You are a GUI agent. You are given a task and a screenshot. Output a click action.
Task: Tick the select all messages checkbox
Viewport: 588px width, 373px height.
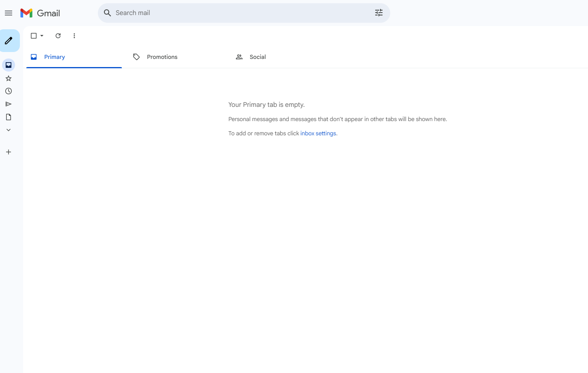[34, 36]
